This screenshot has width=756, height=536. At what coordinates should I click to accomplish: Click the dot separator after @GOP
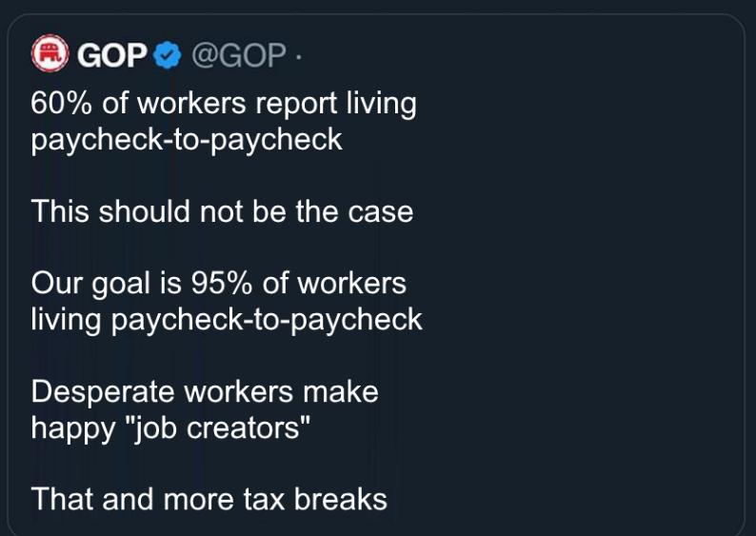tap(298, 56)
